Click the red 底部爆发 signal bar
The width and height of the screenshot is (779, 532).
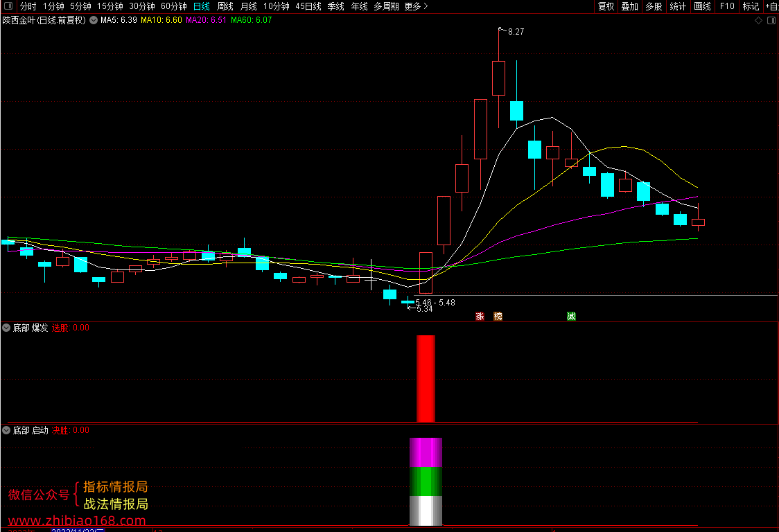pos(426,378)
